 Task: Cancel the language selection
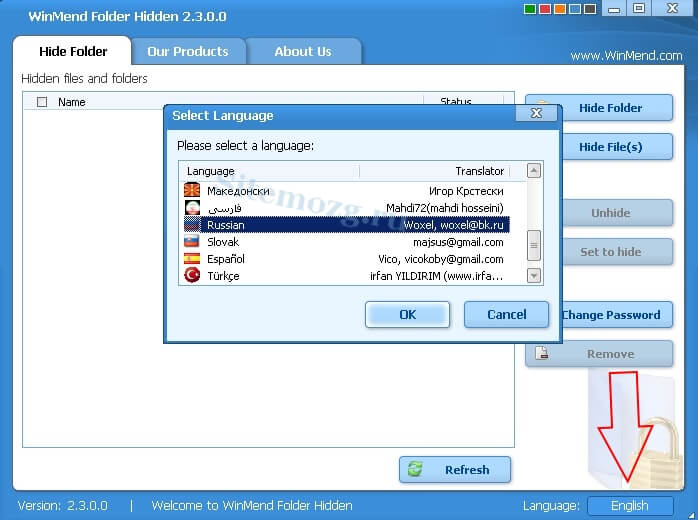click(x=507, y=315)
